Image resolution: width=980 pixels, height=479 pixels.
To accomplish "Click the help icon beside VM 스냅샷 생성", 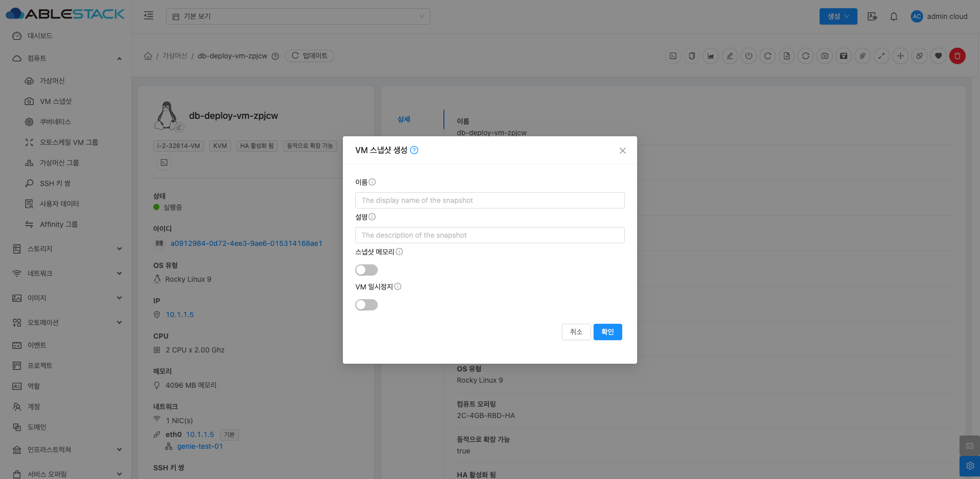I will pyautogui.click(x=414, y=150).
